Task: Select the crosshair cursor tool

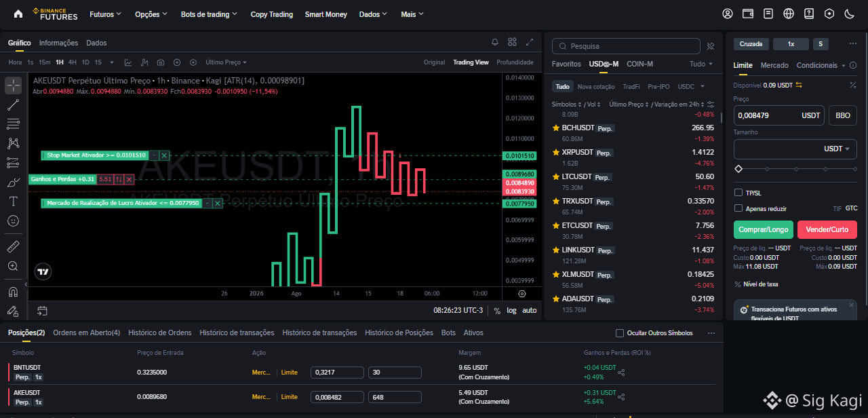Action: [13, 85]
